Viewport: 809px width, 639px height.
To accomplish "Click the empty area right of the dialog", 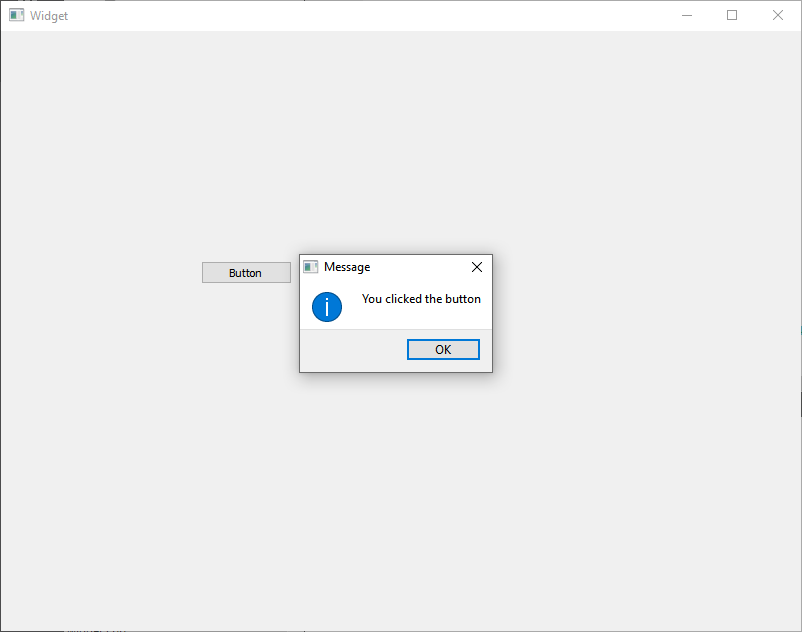I will click(640, 310).
